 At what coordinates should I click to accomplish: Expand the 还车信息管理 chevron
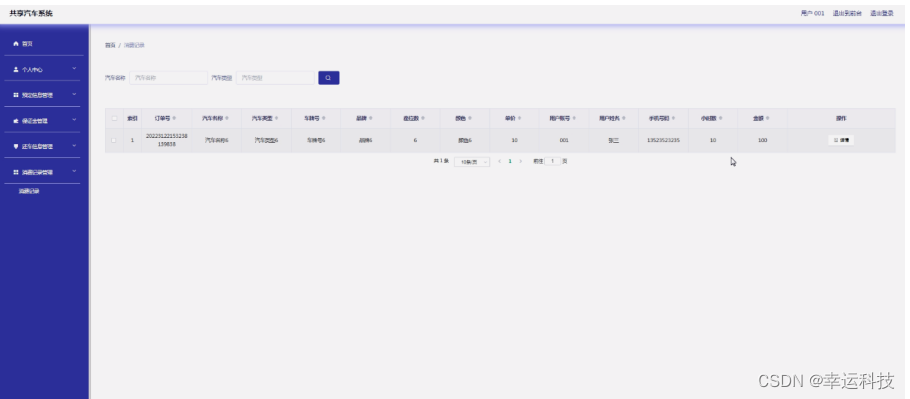click(74, 146)
